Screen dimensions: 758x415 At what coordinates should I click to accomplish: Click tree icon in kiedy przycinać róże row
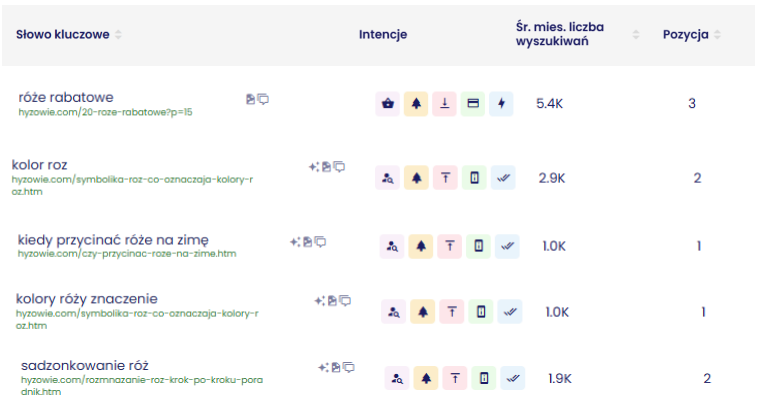pyautogui.click(x=421, y=246)
